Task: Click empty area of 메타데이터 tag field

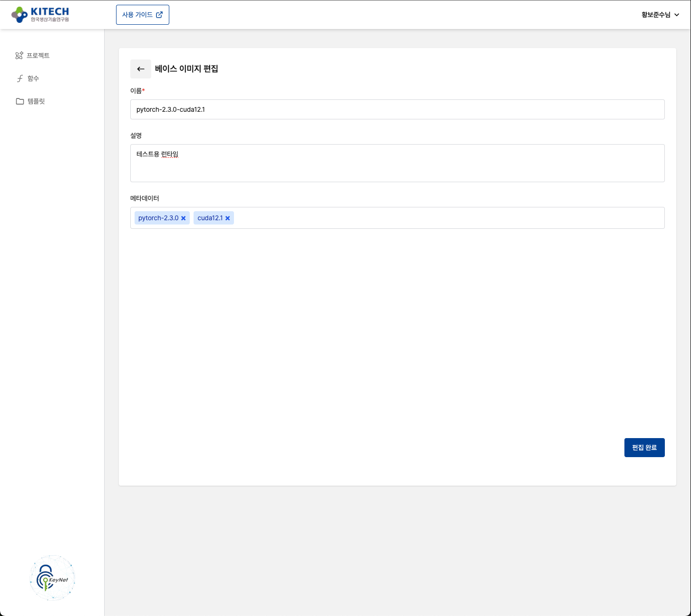Action: [447, 218]
